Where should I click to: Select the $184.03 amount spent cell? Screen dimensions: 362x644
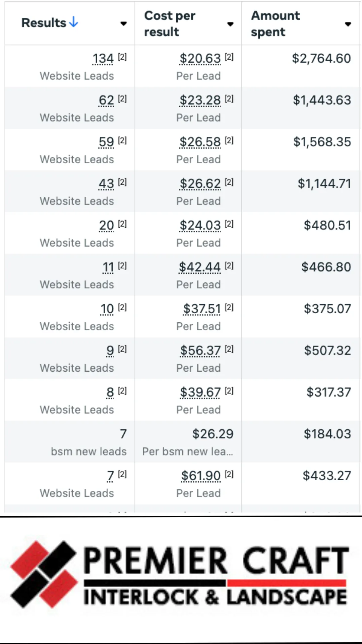[327, 434]
